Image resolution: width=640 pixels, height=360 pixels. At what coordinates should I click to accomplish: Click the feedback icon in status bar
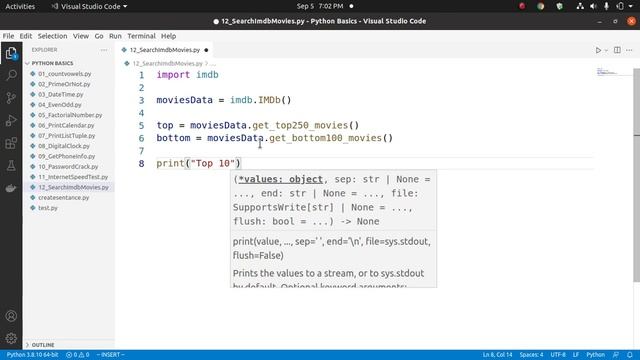pyautogui.click(x=616, y=355)
